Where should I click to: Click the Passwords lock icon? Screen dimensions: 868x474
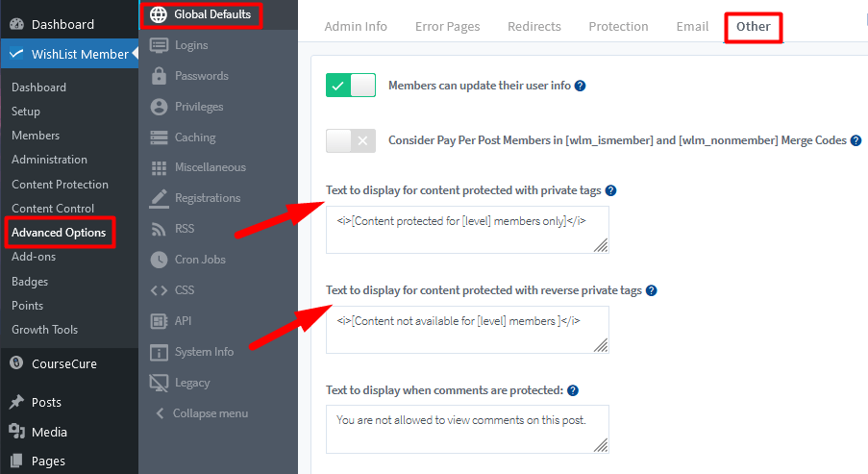pyautogui.click(x=159, y=76)
